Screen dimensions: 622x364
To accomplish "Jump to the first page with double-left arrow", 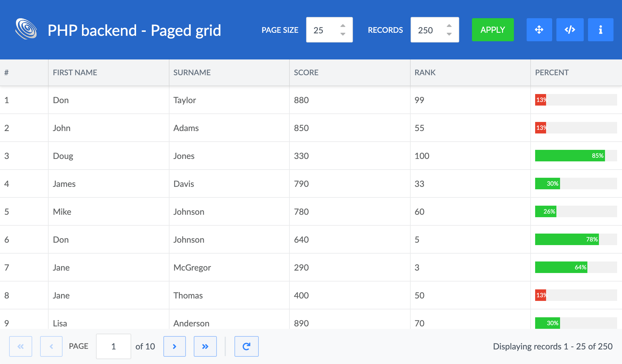I will [21, 346].
